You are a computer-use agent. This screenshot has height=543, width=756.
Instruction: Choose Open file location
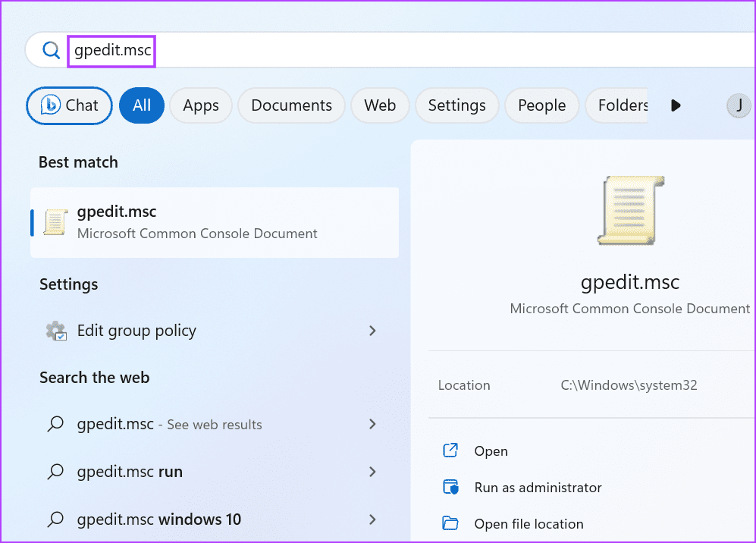coord(529,524)
